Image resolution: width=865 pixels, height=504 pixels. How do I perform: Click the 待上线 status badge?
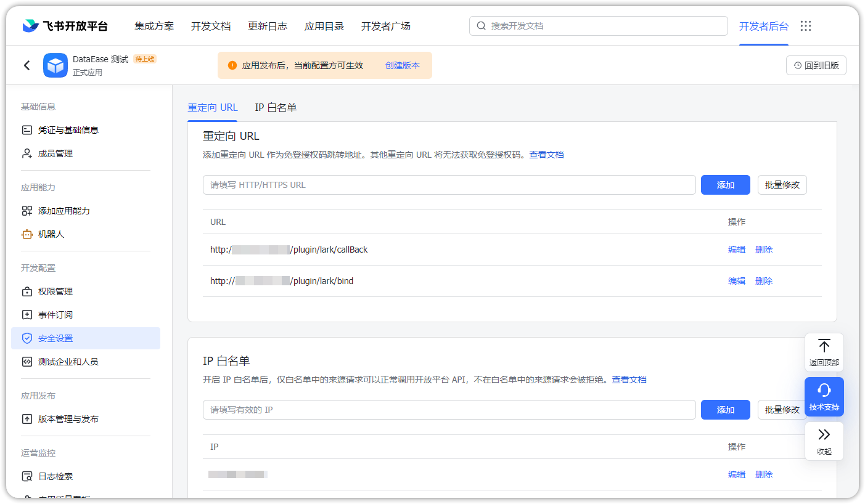(145, 59)
